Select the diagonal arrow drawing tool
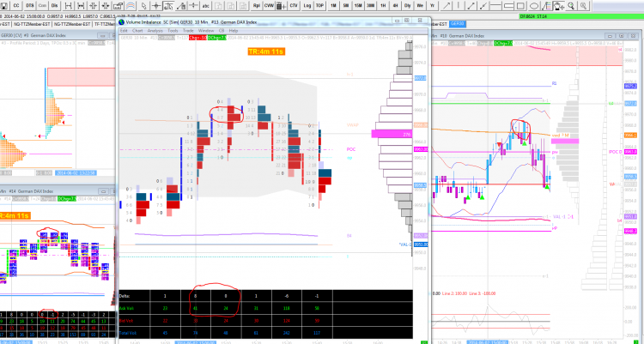The width and height of the screenshot is (644, 344). (x=446, y=6)
